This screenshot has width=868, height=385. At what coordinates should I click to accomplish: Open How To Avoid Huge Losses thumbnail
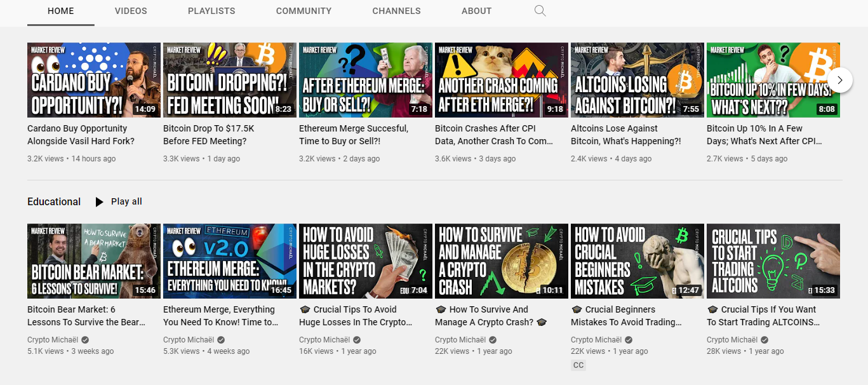366,261
